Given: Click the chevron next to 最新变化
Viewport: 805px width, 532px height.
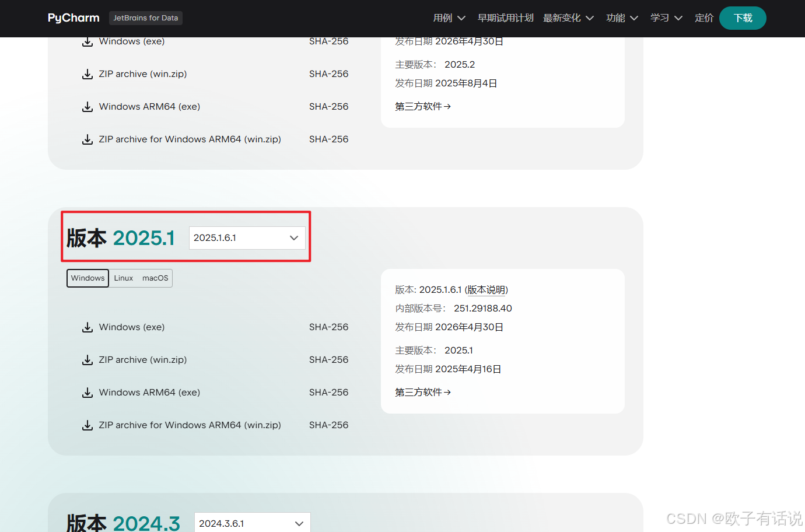Looking at the screenshot, I should 590,18.
